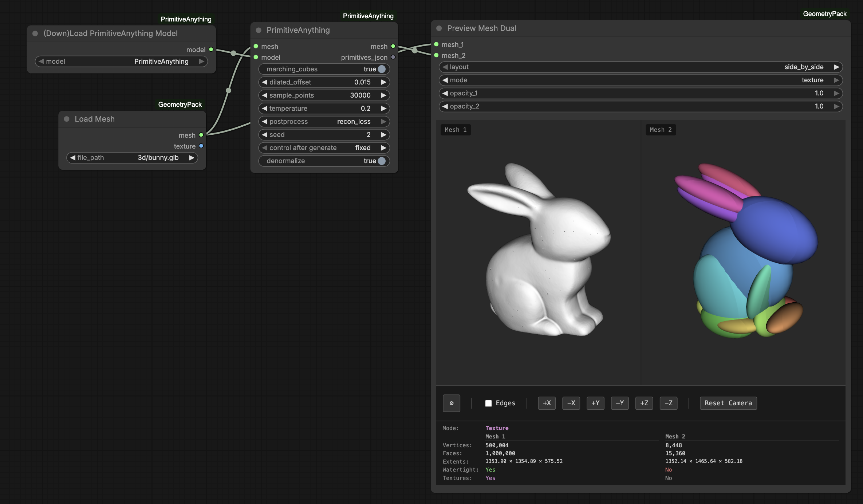The height and width of the screenshot is (504, 863).
Task: Click the model input port on PrimitiveAnything node
Action: coord(256,57)
